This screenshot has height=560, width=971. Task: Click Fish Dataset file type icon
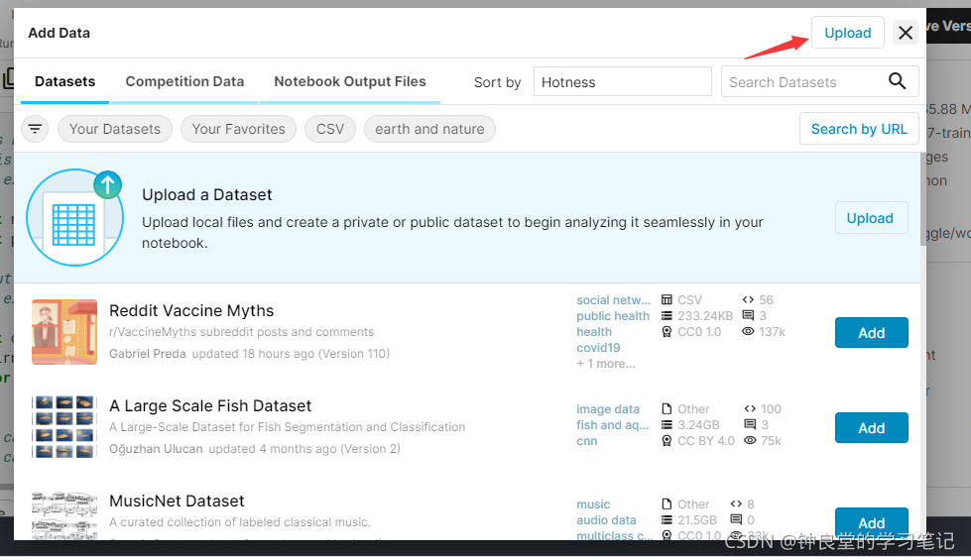click(667, 409)
